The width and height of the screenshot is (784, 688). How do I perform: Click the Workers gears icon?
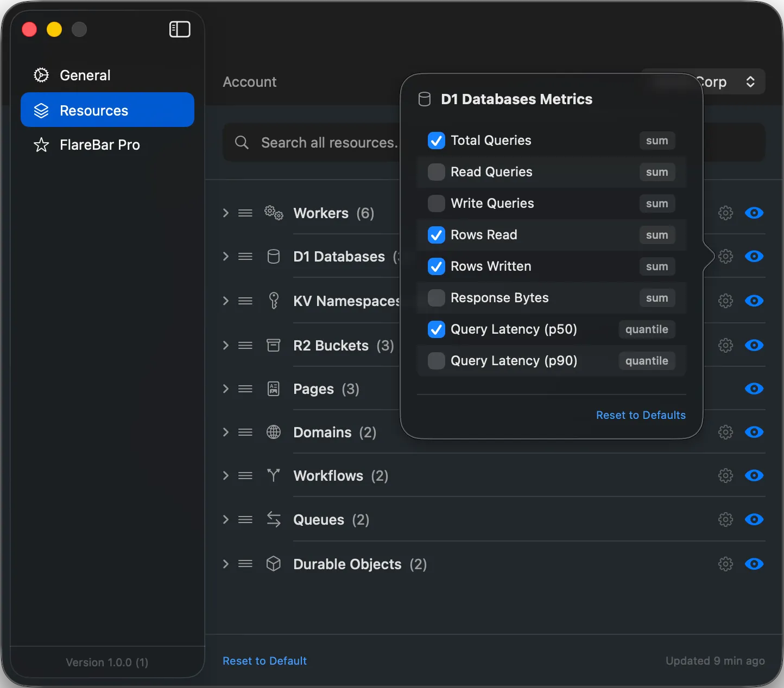[x=274, y=213]
